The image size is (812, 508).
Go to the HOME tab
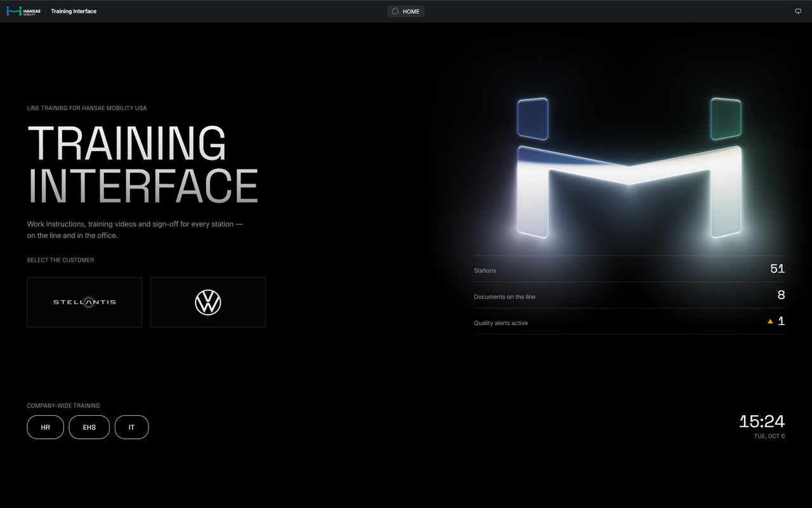(405, 11)
